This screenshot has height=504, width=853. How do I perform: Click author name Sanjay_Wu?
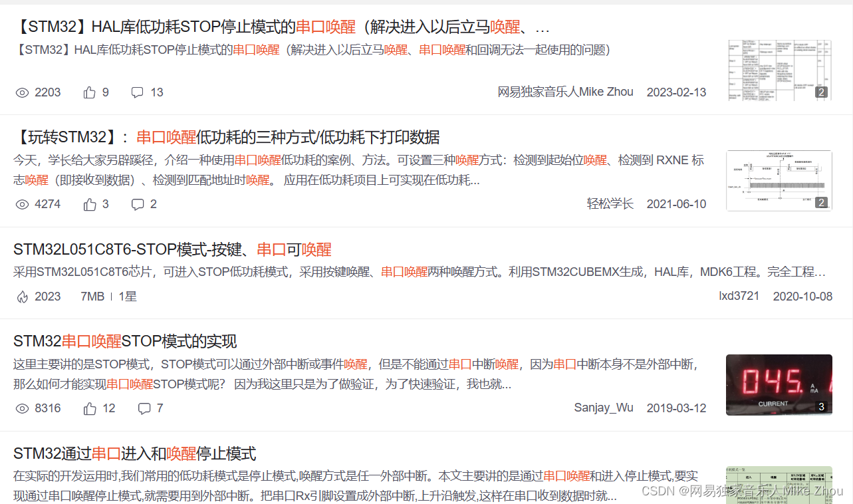pos(604,408)
